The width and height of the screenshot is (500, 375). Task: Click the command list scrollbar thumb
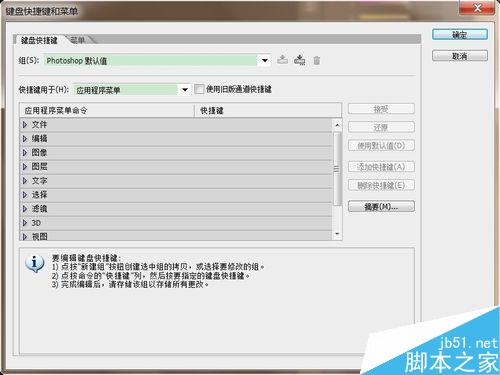click(337, 168)
